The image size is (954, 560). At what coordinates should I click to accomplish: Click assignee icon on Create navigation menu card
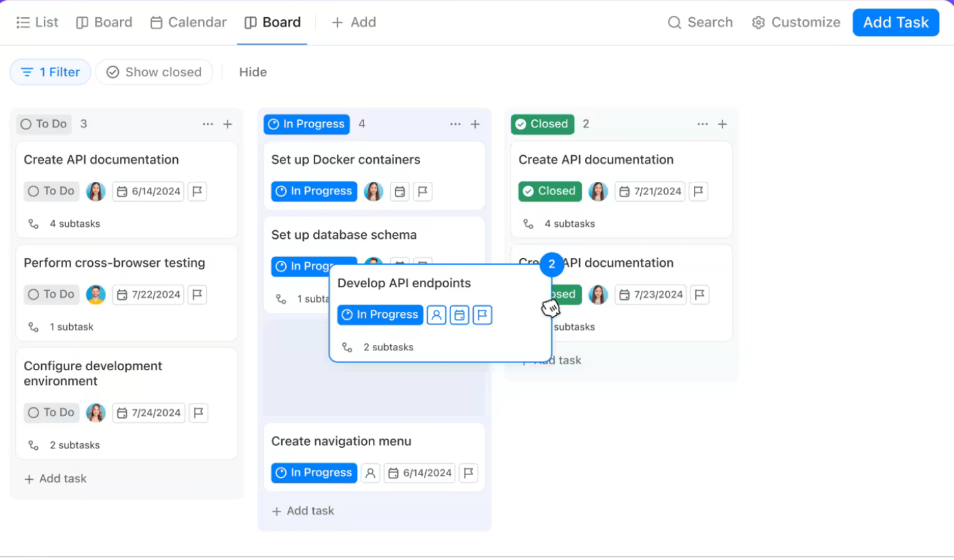pos(370,473)
